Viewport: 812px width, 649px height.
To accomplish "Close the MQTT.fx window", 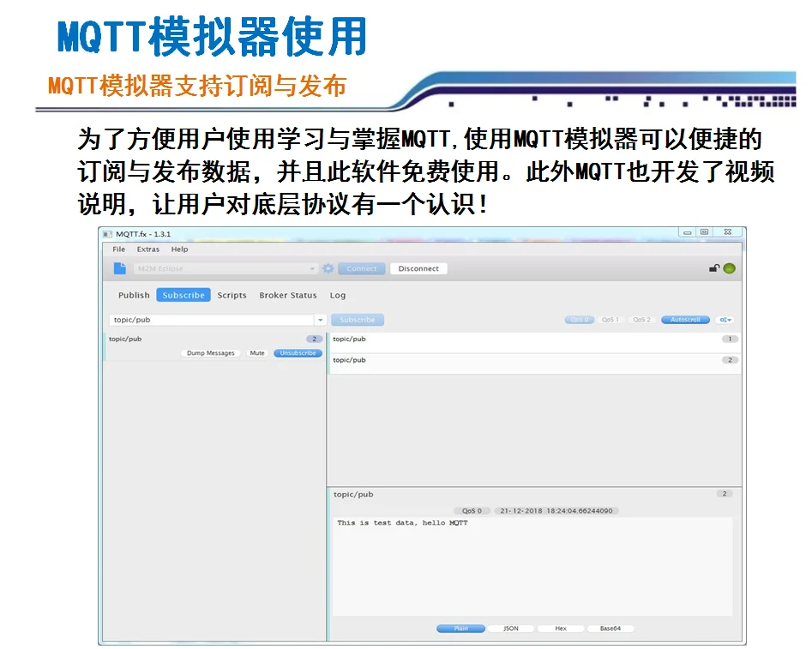I will [728, 232].
